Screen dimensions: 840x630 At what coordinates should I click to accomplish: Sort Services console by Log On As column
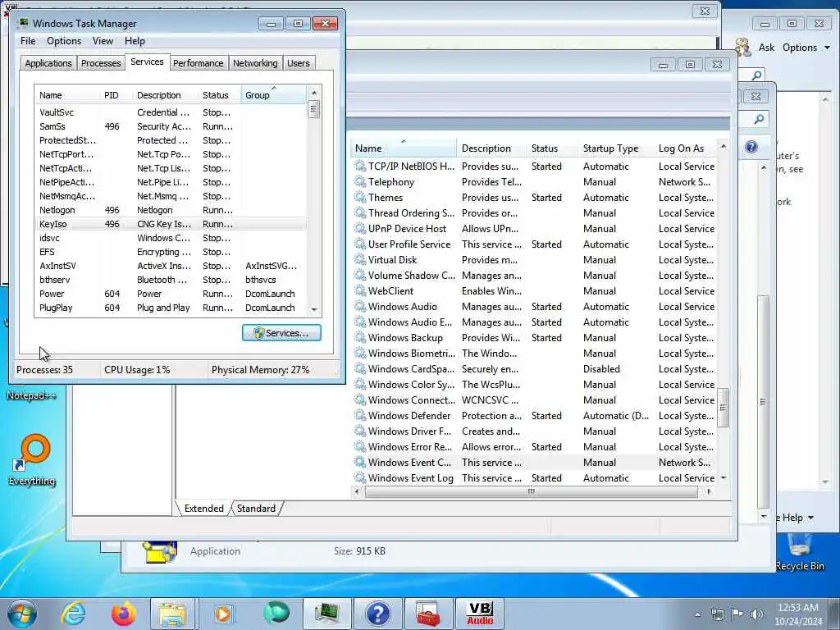(686, 148)
